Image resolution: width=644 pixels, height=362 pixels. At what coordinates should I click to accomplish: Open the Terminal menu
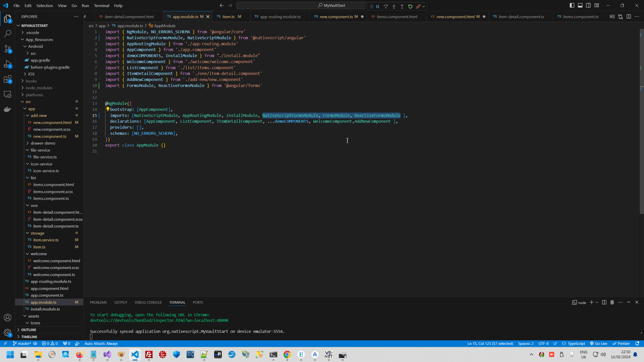tap(101, 6)
